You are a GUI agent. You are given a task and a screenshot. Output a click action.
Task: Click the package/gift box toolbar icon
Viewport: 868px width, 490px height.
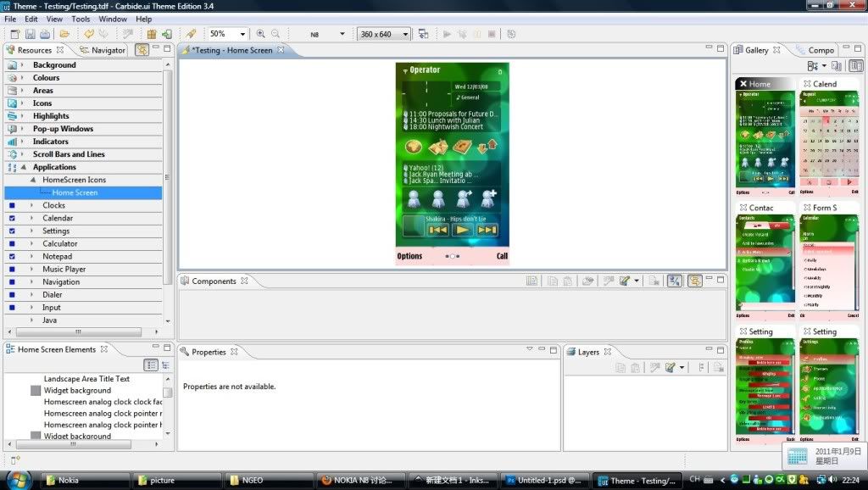tap(152, 34)
